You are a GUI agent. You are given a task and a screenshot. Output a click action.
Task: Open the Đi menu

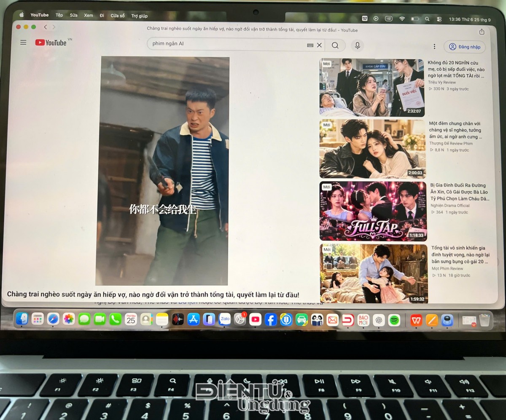point(102,16)
